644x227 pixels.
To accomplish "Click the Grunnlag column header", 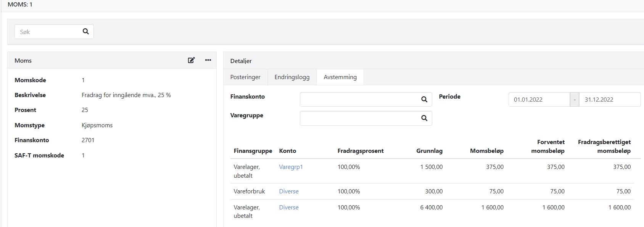I will coord(429,151).
